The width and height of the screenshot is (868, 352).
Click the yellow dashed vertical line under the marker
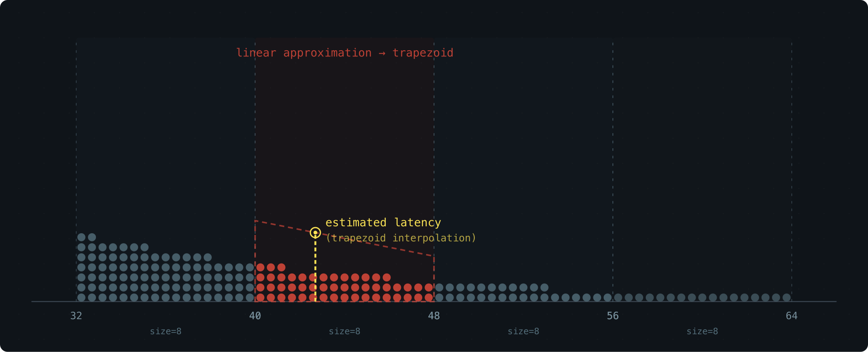(x=316, y=269)
